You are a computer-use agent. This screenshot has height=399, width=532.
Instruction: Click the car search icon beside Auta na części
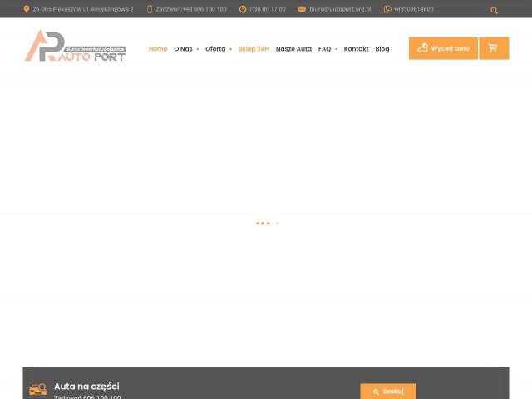tap(38, 389)
